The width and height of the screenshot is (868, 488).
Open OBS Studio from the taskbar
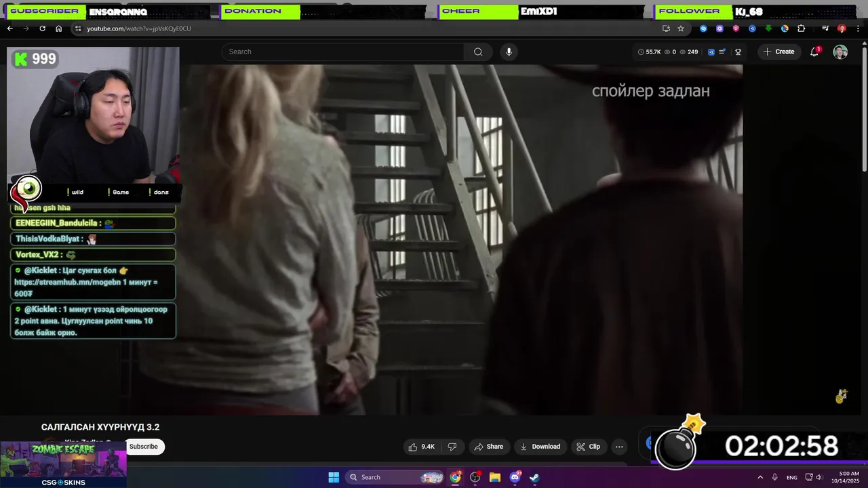(475, 477)
